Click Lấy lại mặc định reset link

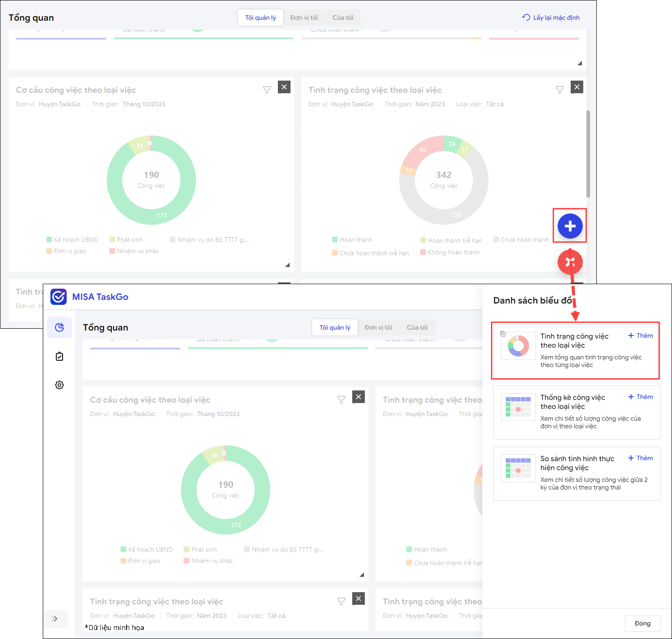point(551,18)
